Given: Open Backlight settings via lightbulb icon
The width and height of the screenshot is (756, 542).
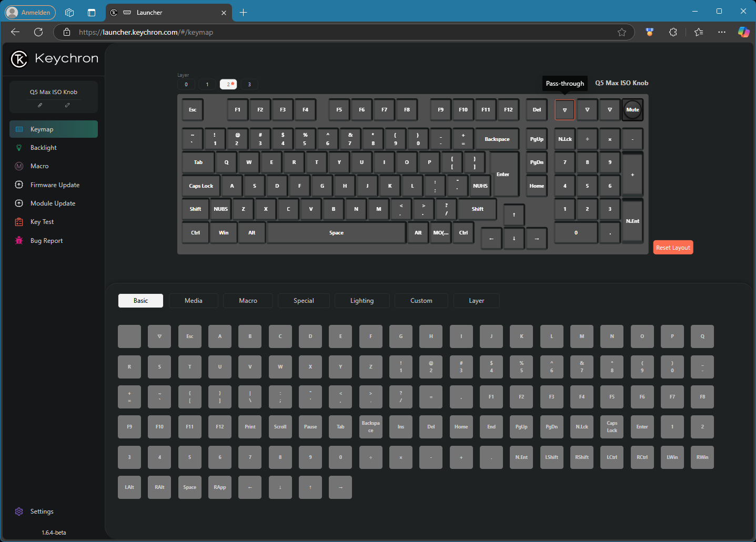Looking at the screenshot, I should (19, 148).
